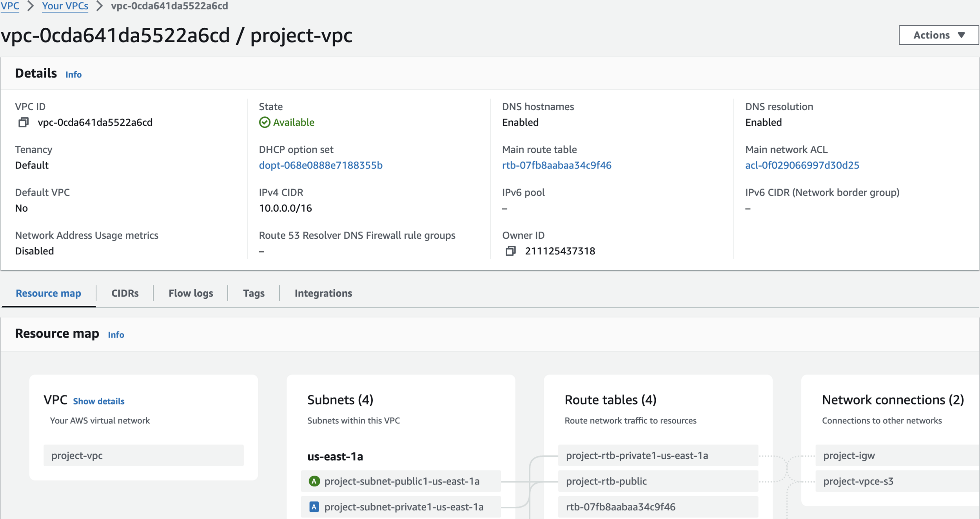Copy the VPC ID using copy icon
The height and width of the screenshot is (519, 980).
(24, 123)
